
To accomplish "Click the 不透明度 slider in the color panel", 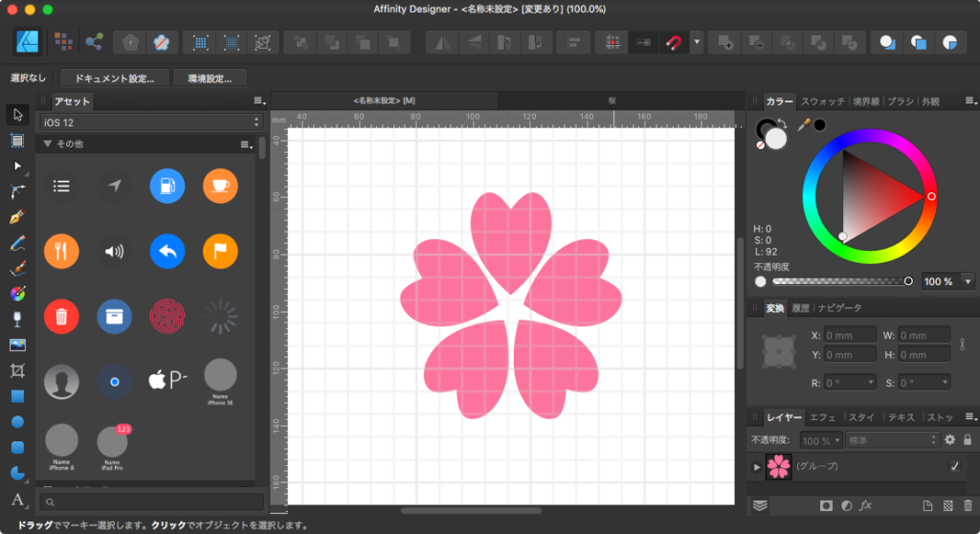I will 840,281.
